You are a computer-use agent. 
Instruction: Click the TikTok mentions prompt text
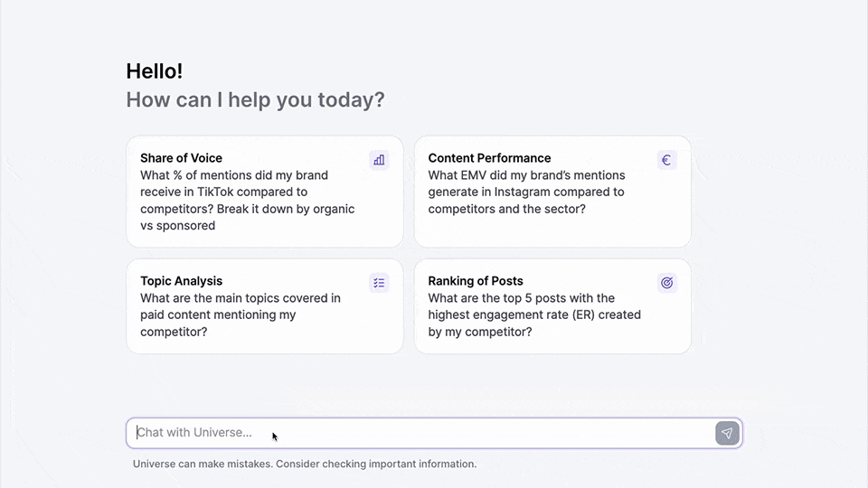235,192
